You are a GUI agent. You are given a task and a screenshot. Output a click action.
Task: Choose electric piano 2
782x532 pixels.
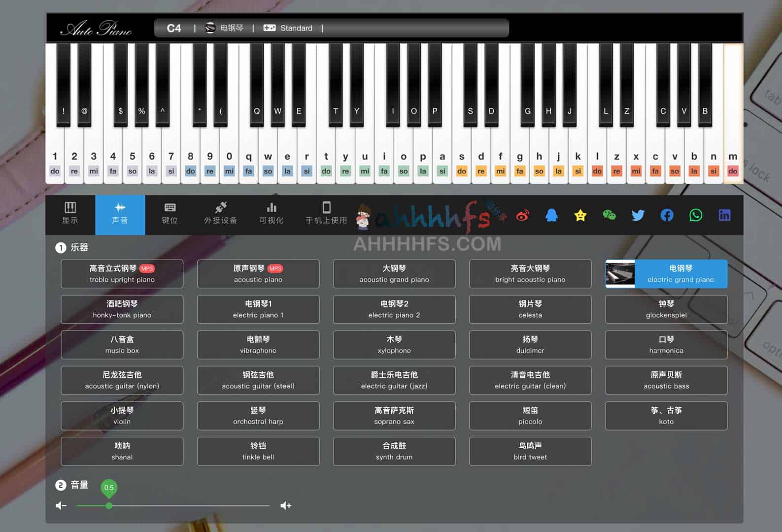pos(394,309)
